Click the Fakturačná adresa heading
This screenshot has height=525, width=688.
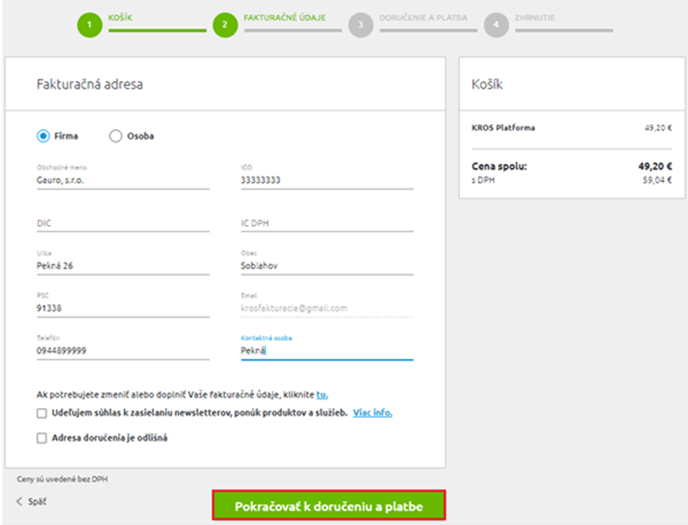[90, 84]
